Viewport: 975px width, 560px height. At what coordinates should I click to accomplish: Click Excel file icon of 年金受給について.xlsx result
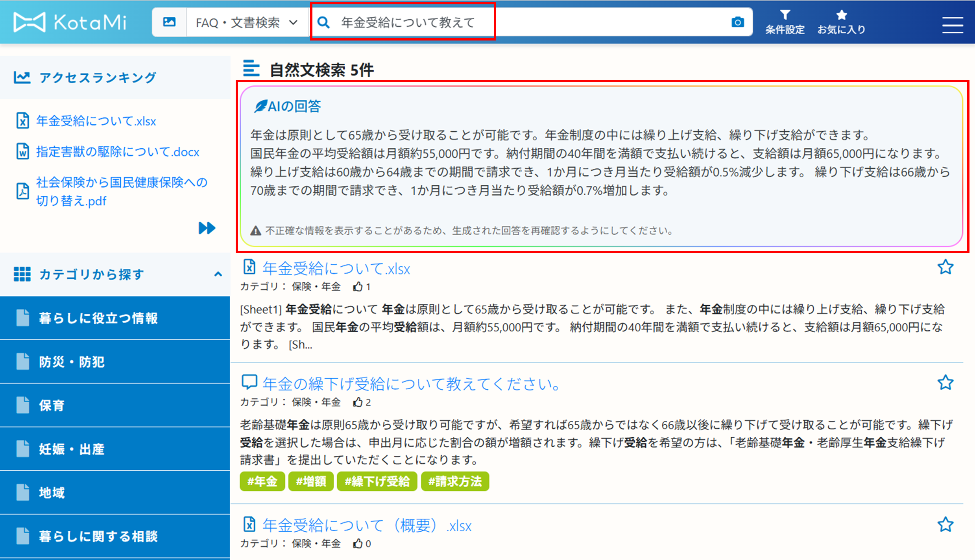click(x=249, y=267)
